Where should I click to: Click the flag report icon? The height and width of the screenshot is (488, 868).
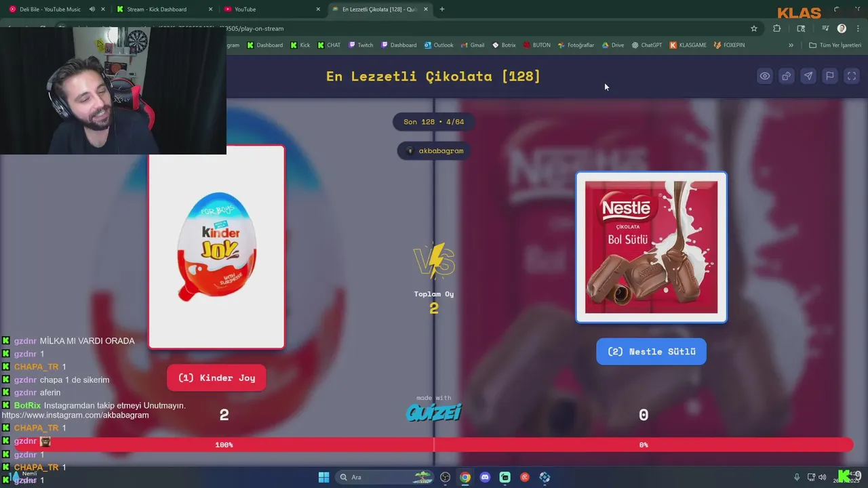coord(829,76)
